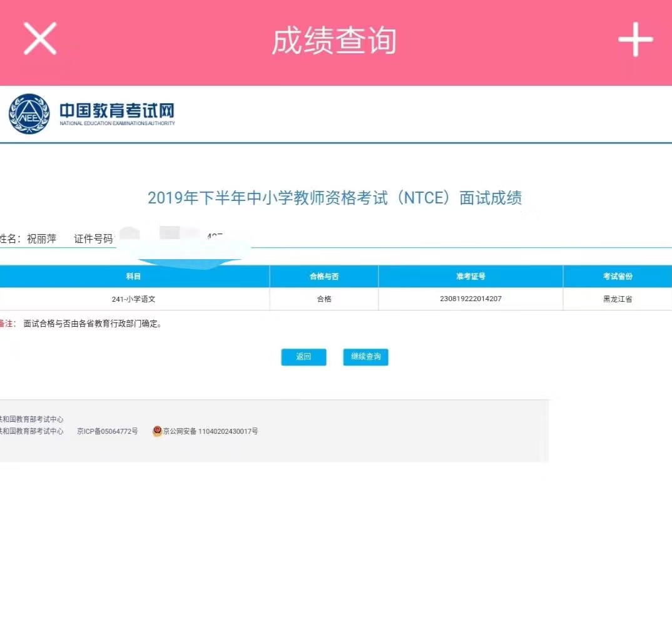Screen dimensions: 672x636
Task: Click the police badge icon in the footer
Action: click(x=157, y=431)
